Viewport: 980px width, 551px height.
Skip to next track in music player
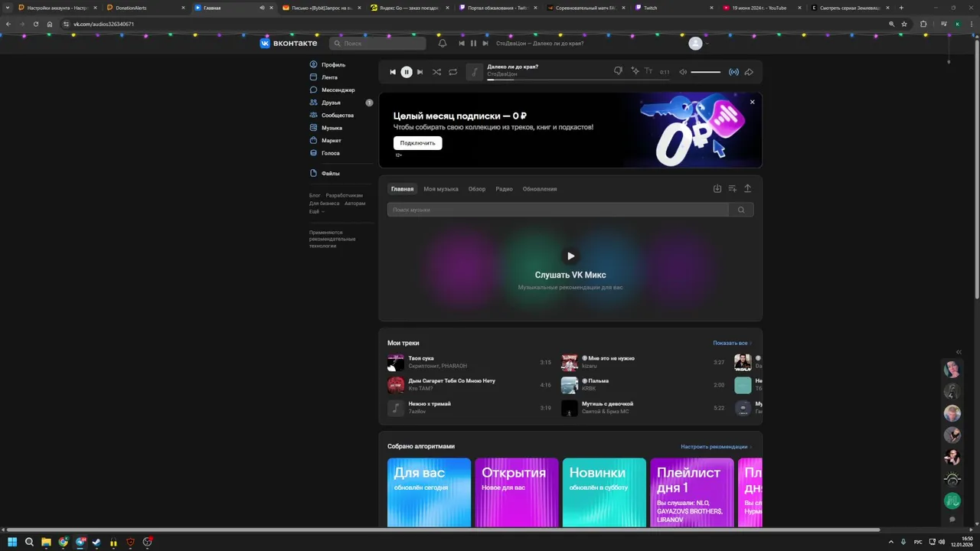click(420, 72)
